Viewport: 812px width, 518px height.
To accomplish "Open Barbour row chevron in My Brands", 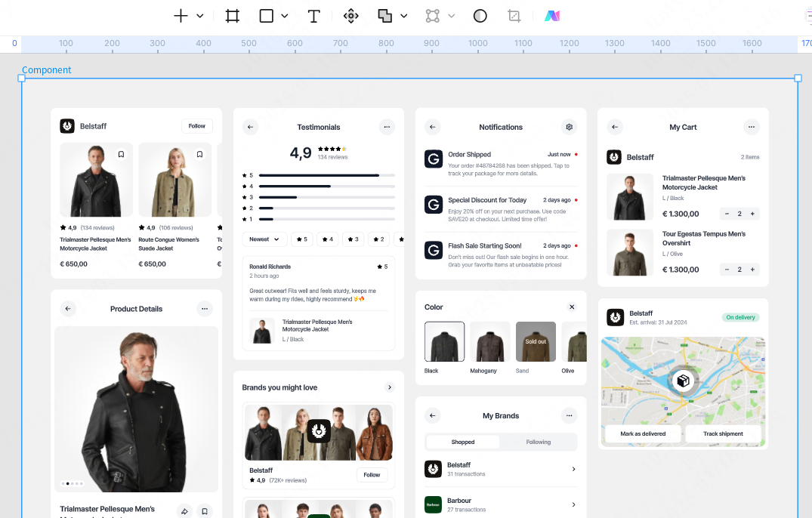I will pos(573,504).
